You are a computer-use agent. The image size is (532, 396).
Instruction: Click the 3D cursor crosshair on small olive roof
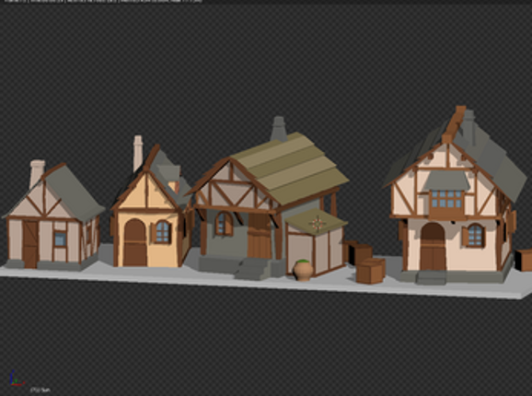[x=318, y=223]
